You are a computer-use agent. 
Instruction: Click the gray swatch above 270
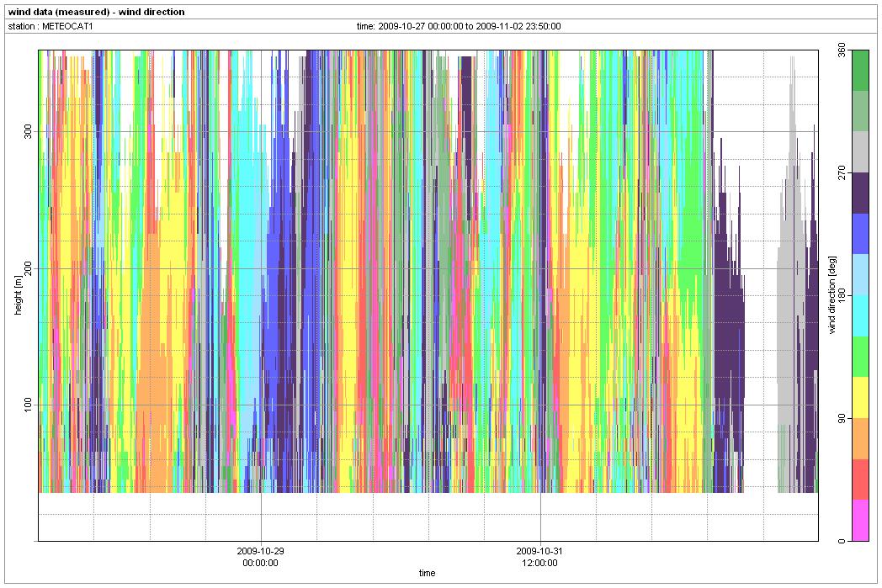(x=861, y=152)
